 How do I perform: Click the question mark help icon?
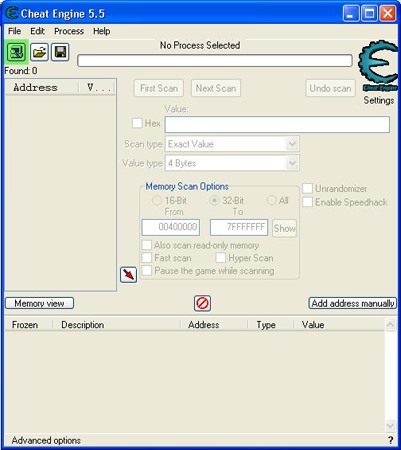click(391, 440)
